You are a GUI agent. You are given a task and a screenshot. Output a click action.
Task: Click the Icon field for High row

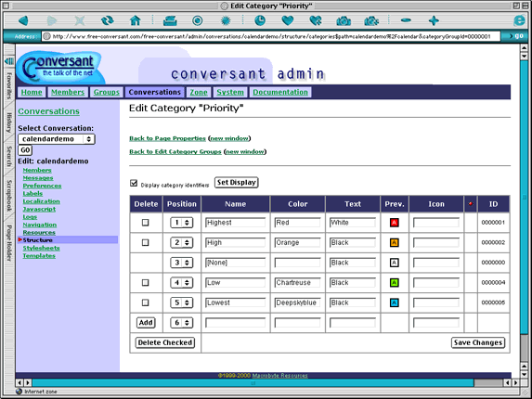436,243
